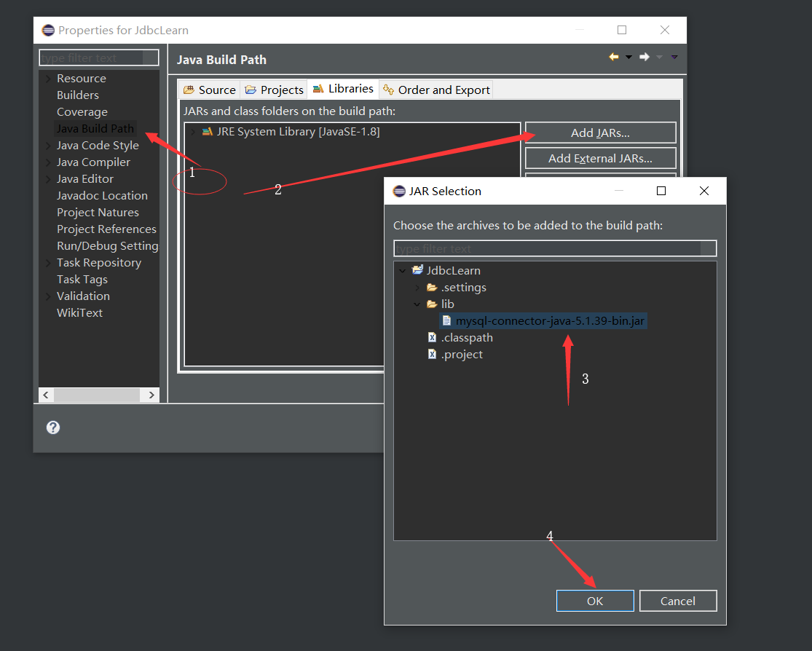Click the forward arrow in Java Build Path header
The height and width of the screenshot is (651, 812).
click(x=645, y=57)
